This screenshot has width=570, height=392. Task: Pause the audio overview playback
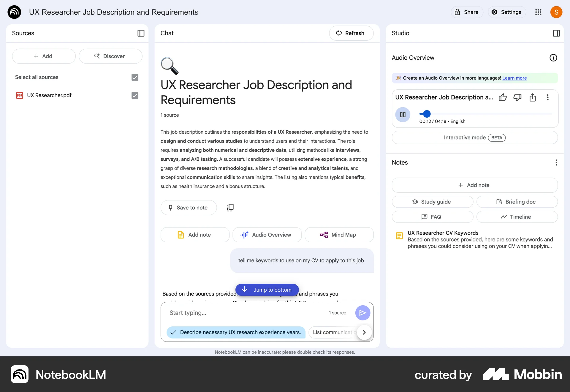tap(403, 114)
